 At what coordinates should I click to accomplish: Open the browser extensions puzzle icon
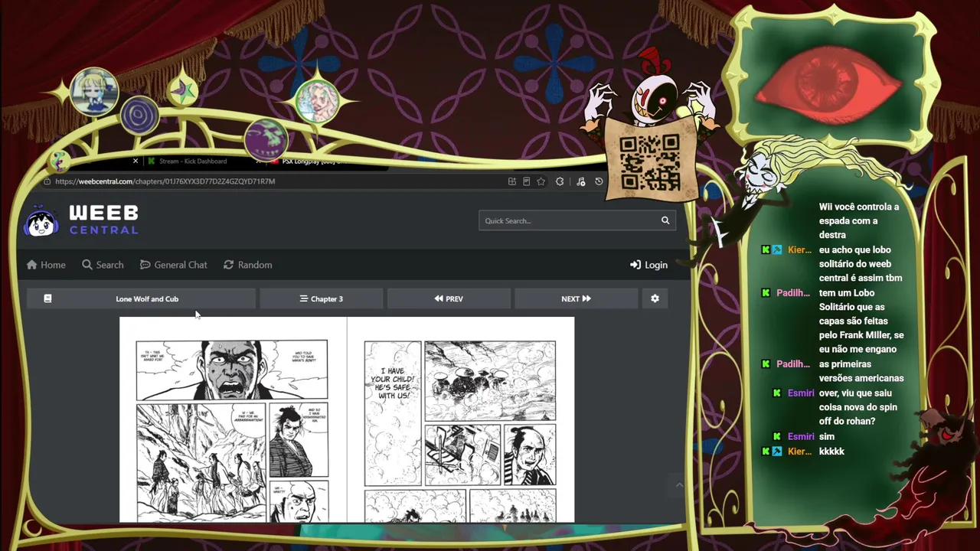coord(560,181)
